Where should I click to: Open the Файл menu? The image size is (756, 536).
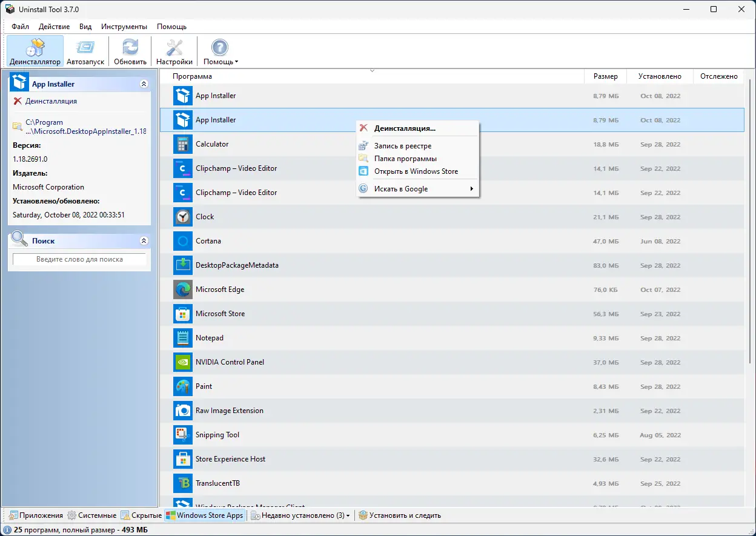[20, 27]
